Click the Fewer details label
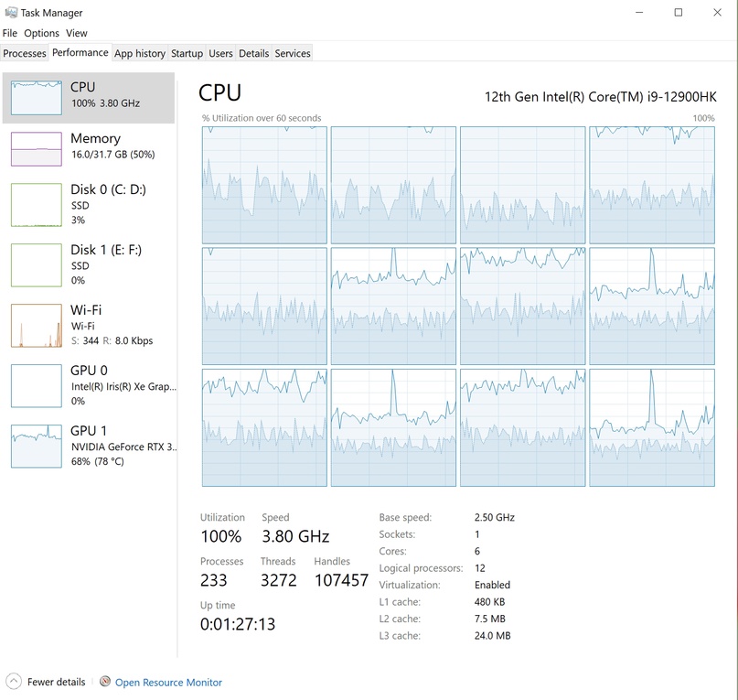Viewport: 738px width, 700px height. (57, 682)
